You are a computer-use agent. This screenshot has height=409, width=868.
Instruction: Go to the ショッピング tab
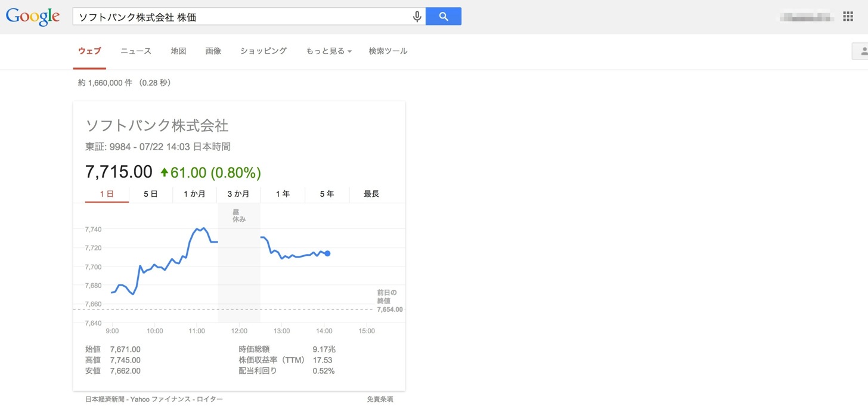(x=263, y=51)
